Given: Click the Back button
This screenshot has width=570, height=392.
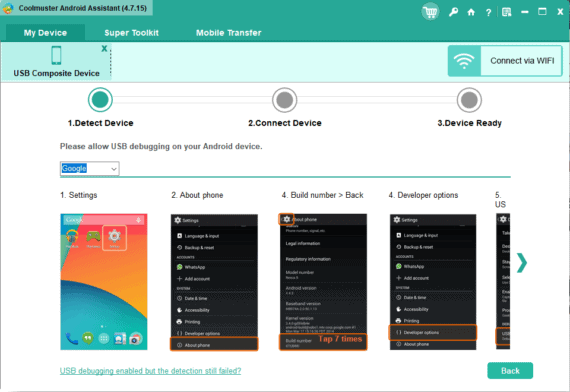Looking at the screenshot, I should pyautogui.click(x=510, y=371).
